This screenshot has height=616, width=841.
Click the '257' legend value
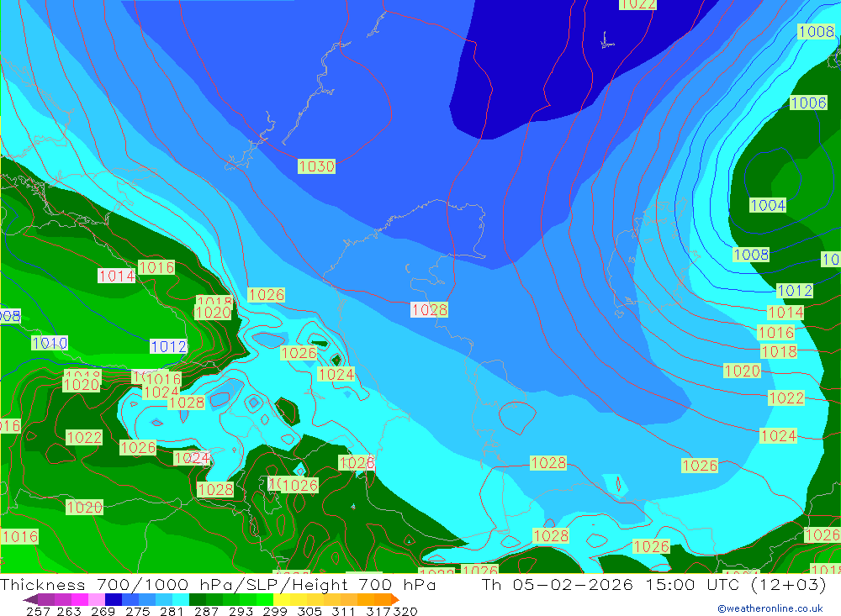pyautogui.click(x=38, y=611)
